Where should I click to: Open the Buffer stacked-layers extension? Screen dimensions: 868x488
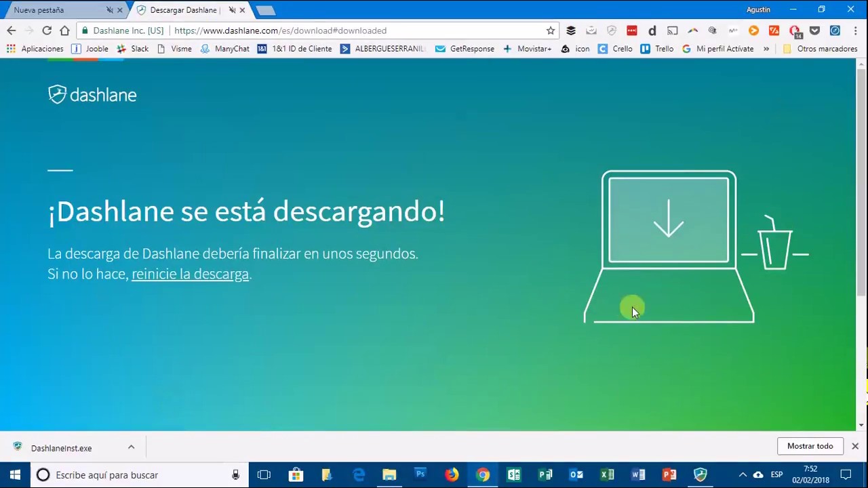pos(571,30)
